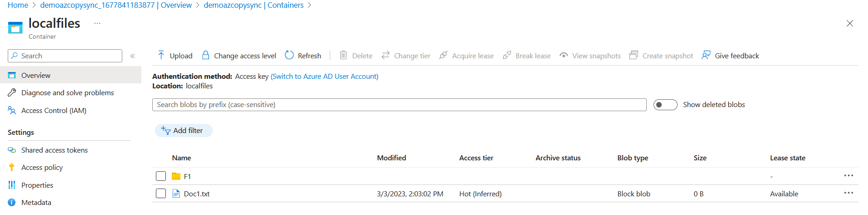Click the Search blobs by prefix field
The image size is (868, 215).
point(399,105)
